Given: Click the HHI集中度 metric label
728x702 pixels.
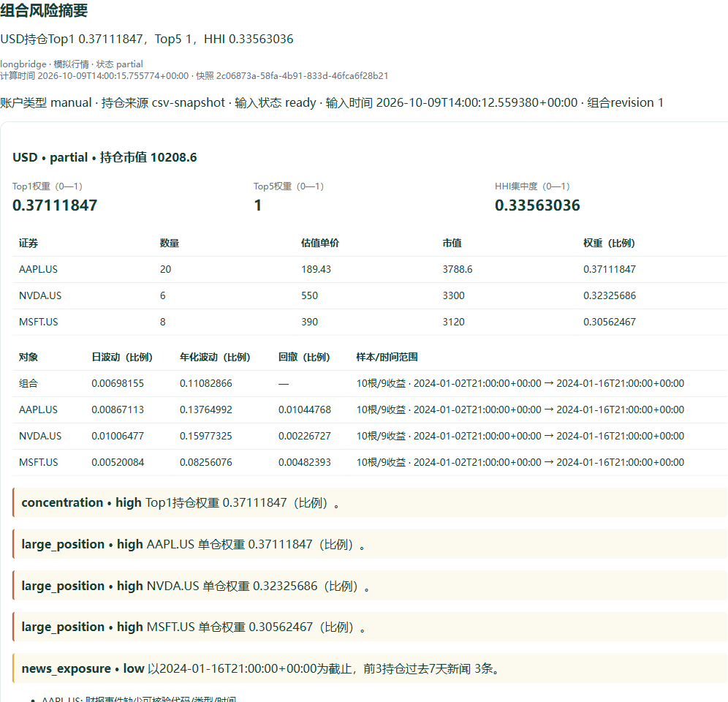Looking at the screenshot, I should pyautogui.click(x=532, y=186).
